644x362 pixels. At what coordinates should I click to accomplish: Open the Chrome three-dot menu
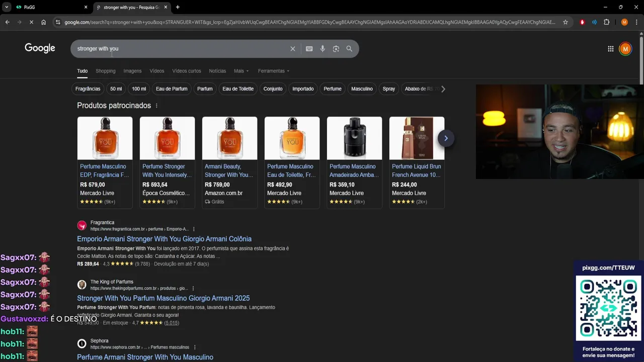point(636,22)
